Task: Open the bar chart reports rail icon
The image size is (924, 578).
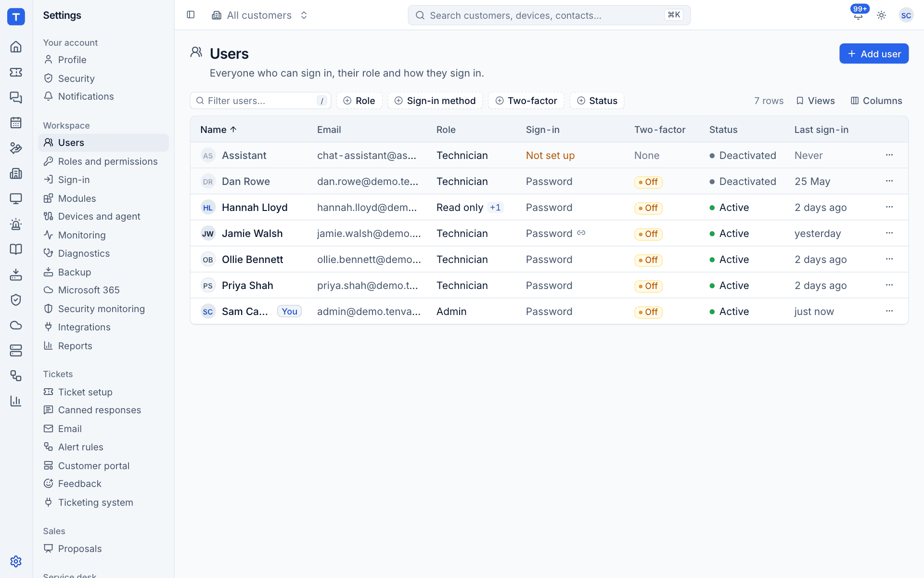Action: (16, 401)
